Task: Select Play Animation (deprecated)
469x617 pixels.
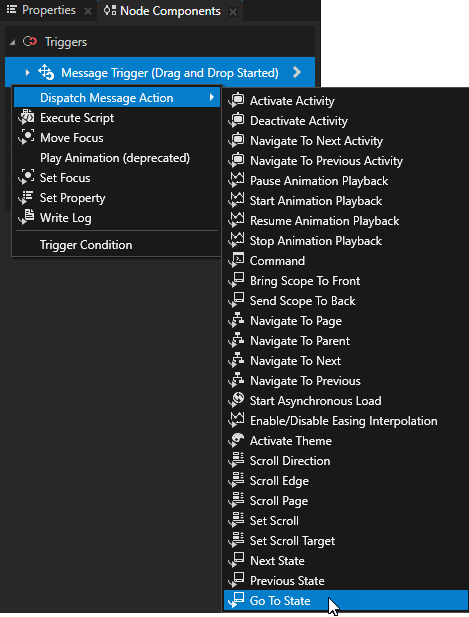Action: point(117,158)
